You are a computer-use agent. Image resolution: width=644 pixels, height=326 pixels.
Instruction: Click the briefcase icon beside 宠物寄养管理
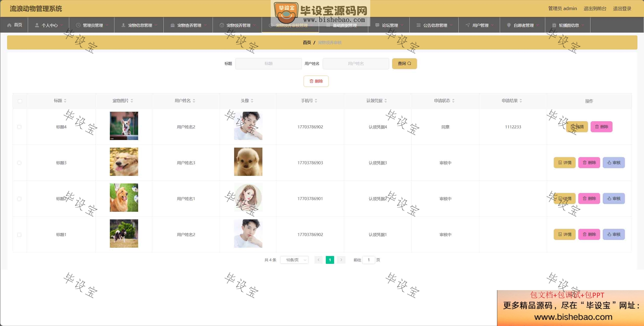172,25
